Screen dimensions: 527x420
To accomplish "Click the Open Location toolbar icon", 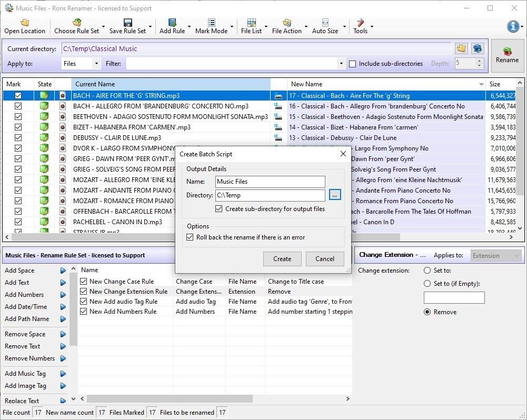I will point(24,23).
